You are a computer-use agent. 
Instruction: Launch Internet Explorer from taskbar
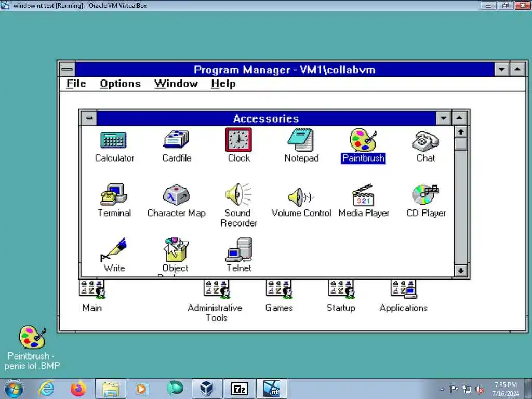click(46, 389)
